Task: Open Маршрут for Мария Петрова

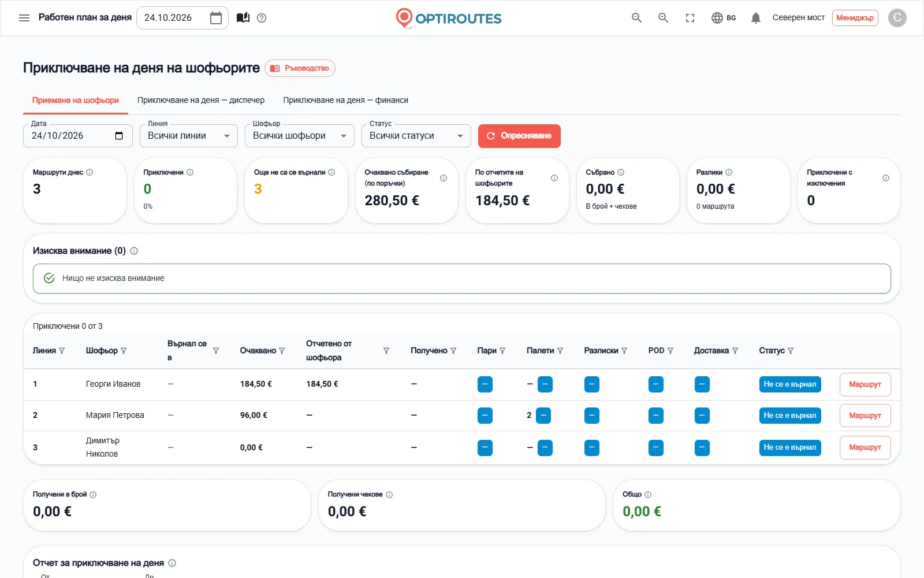Action: [x=865, y=416]
